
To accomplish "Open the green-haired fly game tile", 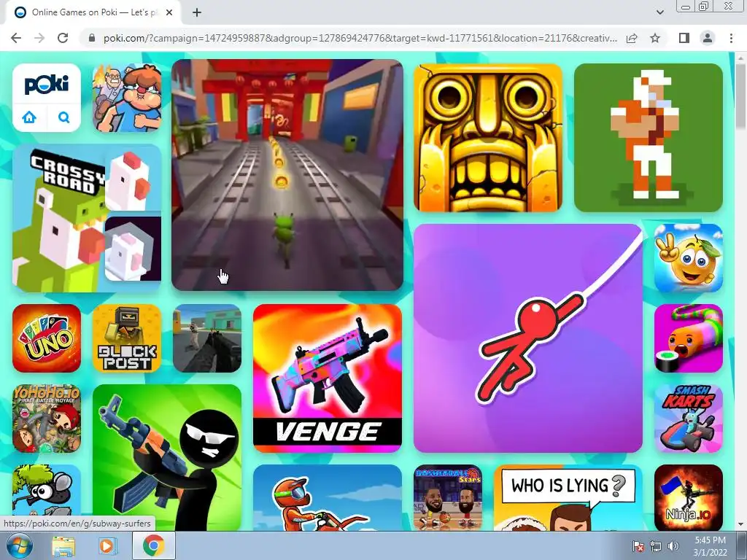I will coord(47,491).
